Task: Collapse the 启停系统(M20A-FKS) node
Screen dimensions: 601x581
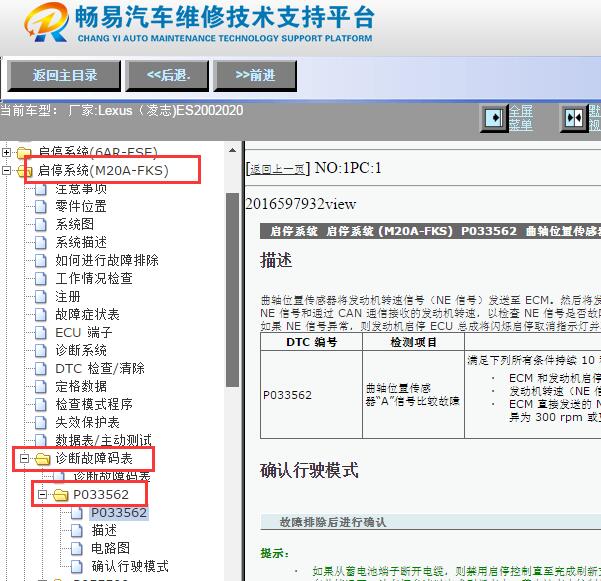Action: pyautogui.click(x=7, y=170)
